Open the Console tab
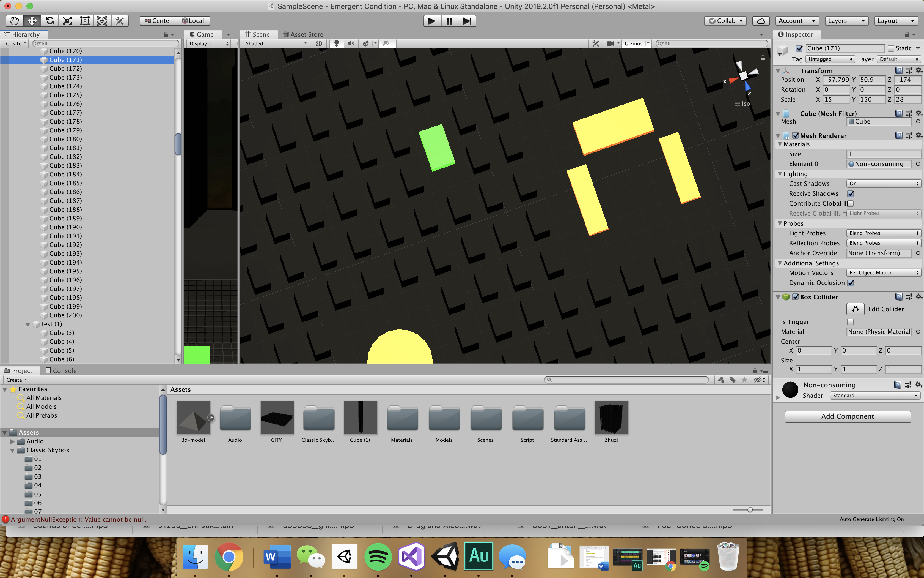 click(61, 371)
